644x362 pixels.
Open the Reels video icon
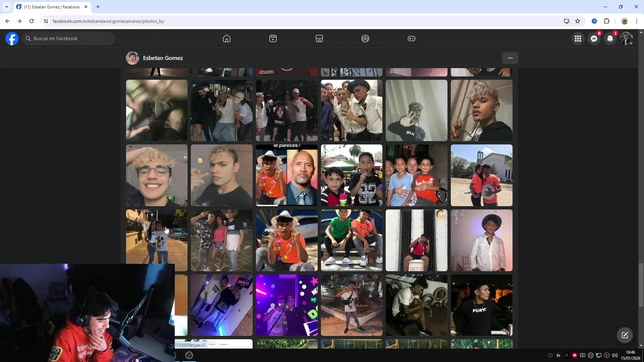click(x=273, y=39)
